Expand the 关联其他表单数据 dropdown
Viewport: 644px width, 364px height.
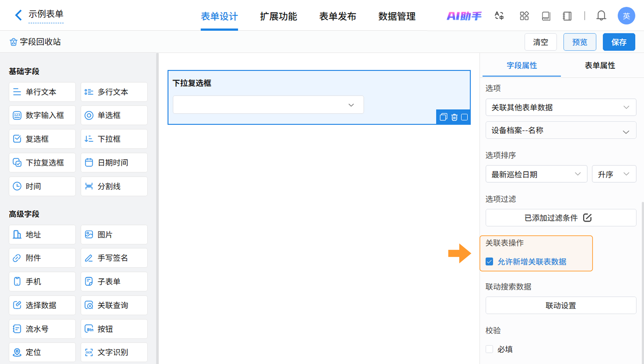click(561, 107)
